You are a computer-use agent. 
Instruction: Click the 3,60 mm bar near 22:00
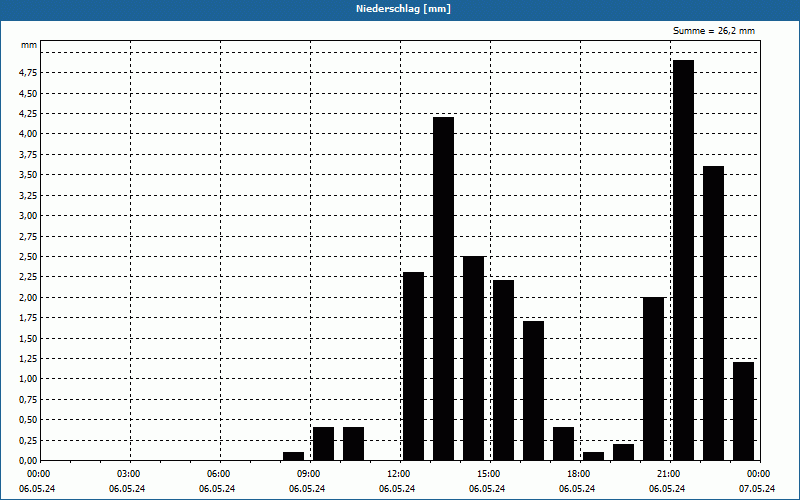pyautogui.click(x=713, y=313)
